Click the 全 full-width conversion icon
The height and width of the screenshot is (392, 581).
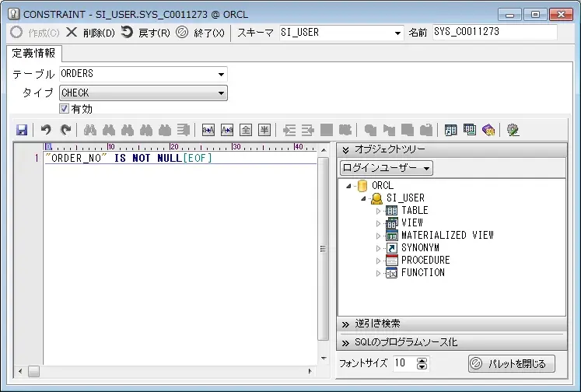click(x=246, y=130)
